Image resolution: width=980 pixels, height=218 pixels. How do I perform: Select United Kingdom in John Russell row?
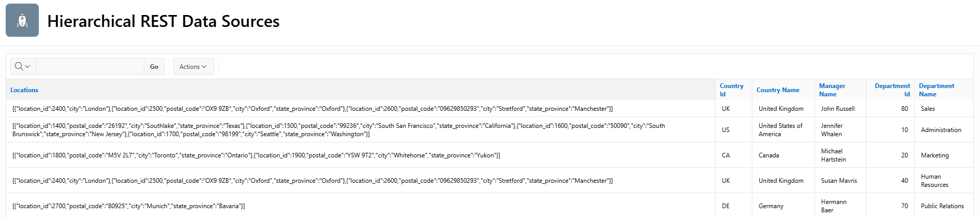click(783, 108)
